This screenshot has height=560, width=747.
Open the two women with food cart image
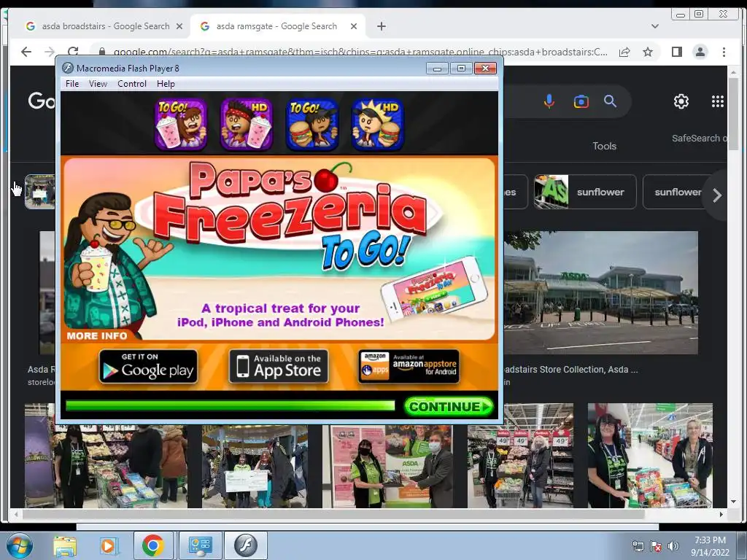pyautogui.click(x=650, y=456)
